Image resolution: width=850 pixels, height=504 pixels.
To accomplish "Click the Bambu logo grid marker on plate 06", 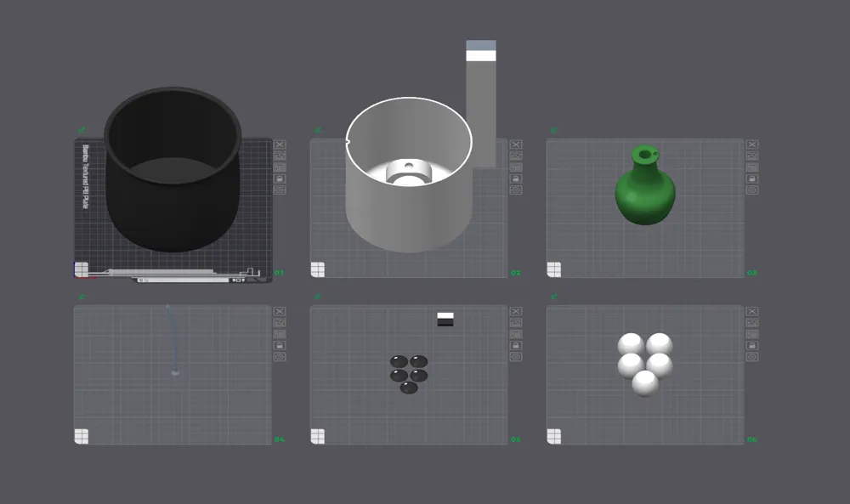I will tap(553, 433).
